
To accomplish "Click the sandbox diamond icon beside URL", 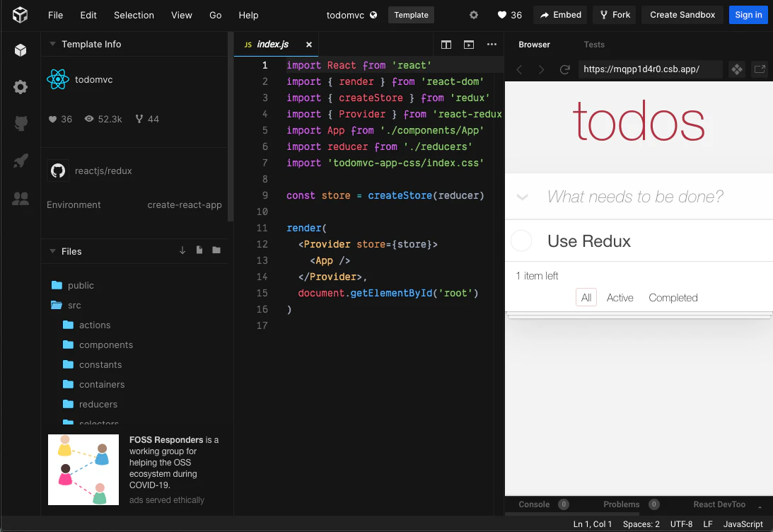I will (x=737, y=69).
